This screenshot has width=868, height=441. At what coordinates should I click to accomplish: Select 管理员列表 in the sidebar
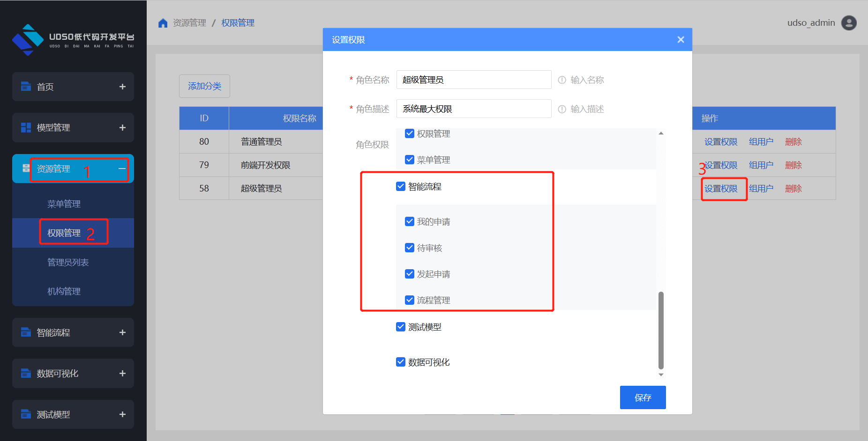68,262
